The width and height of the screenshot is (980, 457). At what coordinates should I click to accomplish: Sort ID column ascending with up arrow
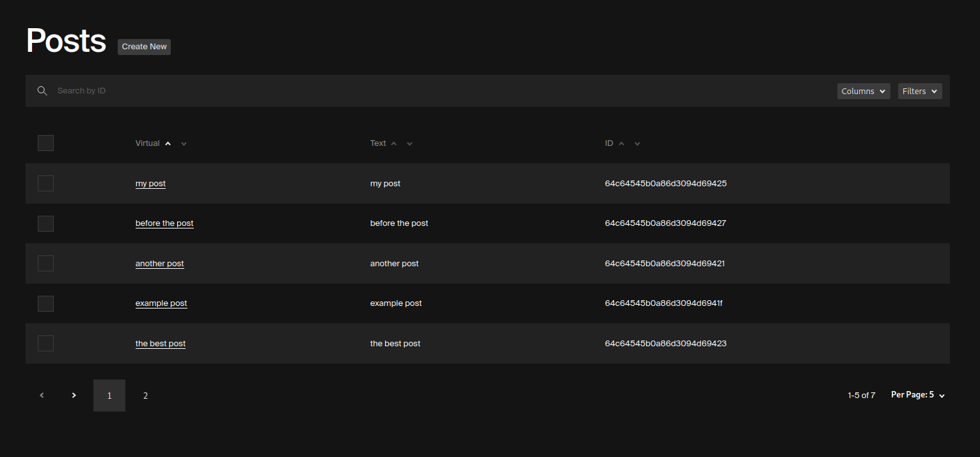tap(620, 143)
